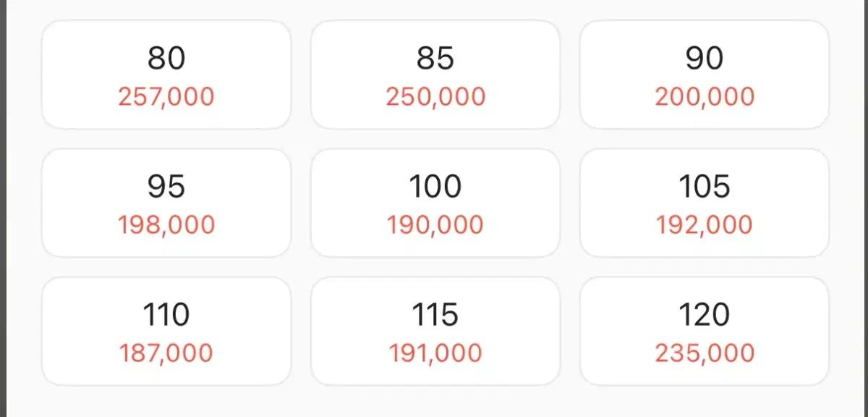Screen dimensions: 868x417
Task: Select size 80 option card
Action: click(x=166, y=75)
